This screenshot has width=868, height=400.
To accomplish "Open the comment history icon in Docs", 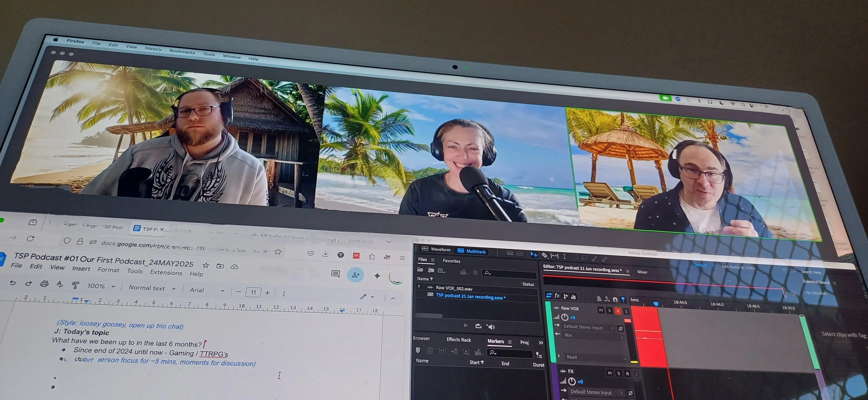I will [x=335, y=274].
